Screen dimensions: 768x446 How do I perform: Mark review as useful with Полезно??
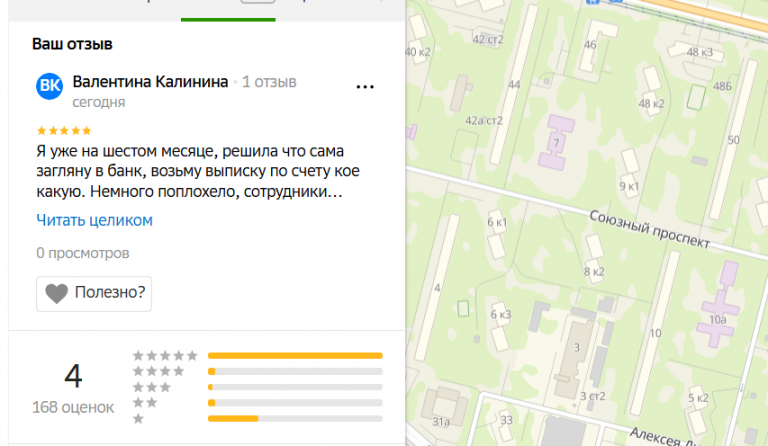click(x=94, y=294)
